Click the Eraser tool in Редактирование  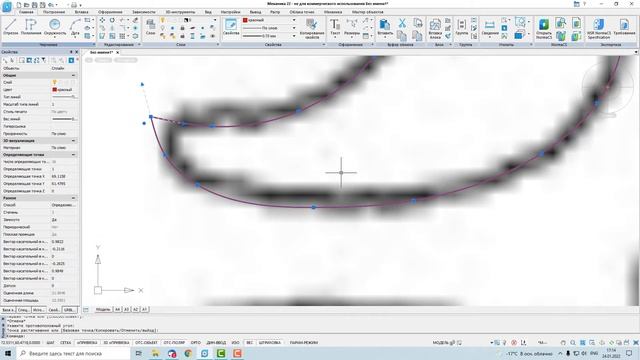(135, 20)
